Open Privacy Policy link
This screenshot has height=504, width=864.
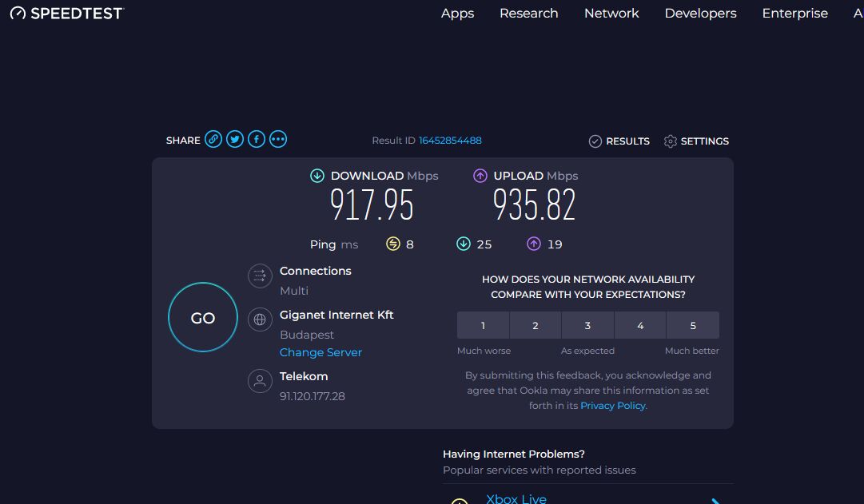point(613,406)
